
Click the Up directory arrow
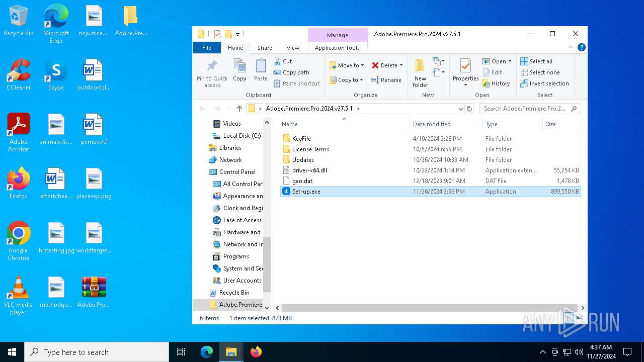coord(239,109)
